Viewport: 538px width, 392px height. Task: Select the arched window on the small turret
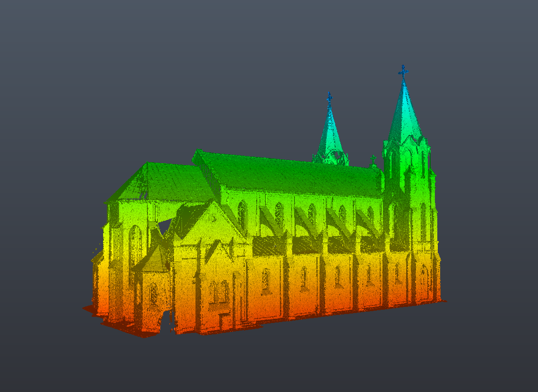(153, 293)
